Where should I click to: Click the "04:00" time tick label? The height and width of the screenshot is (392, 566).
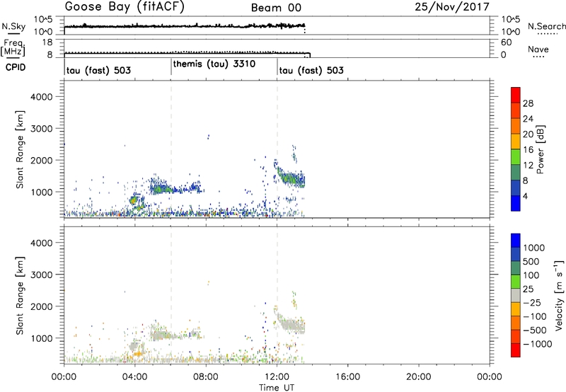point(134,377)
